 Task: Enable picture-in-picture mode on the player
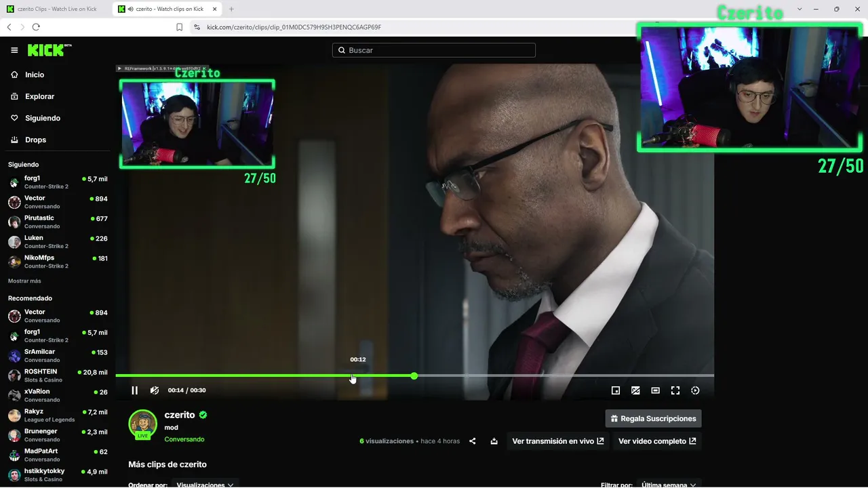[x=616, y=390]
